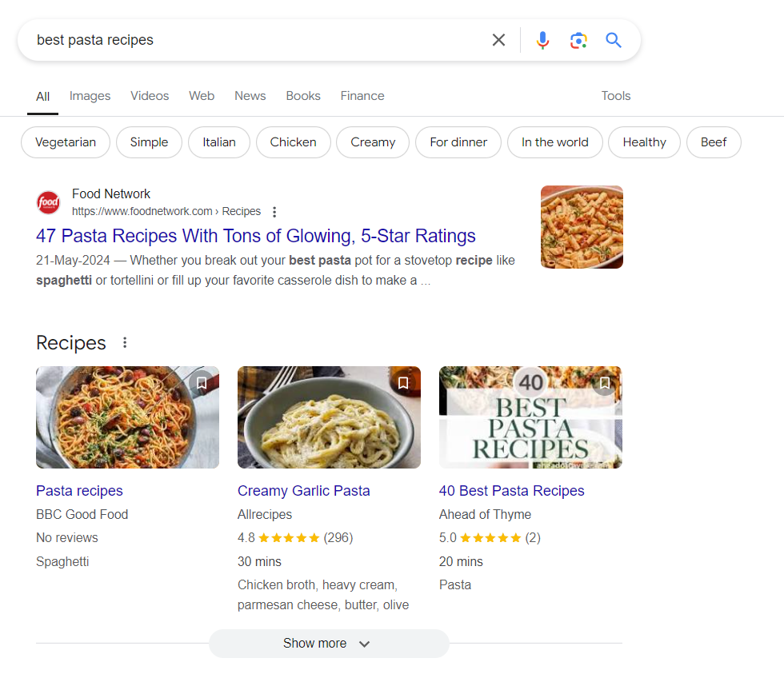Open the Web results tab
Screen dimensions: 784x682
(202, 96)
